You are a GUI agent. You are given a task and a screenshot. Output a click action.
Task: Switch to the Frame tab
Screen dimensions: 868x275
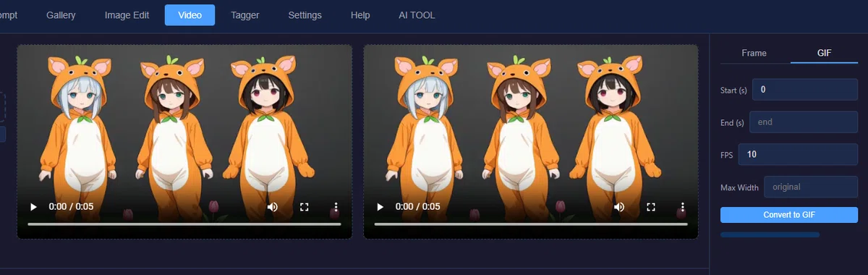pos(754,53)
